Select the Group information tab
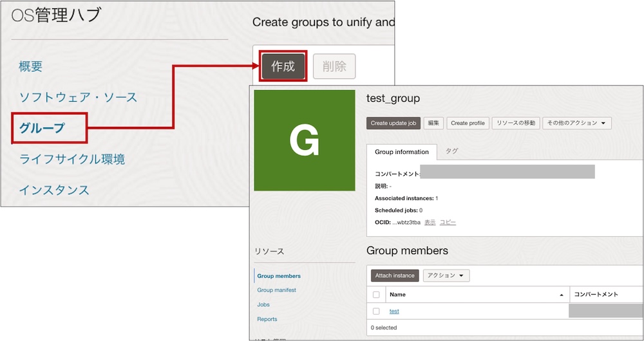The image size is (644, 341). pyautogui.click(x=402, y=152)
